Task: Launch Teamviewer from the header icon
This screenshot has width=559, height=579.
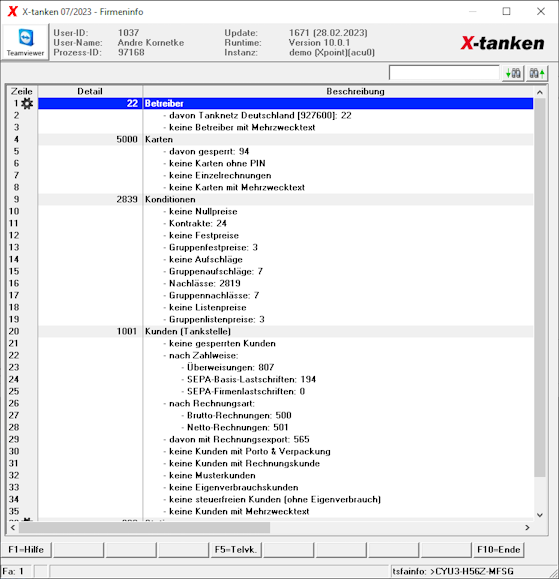Action: point(25,42)
